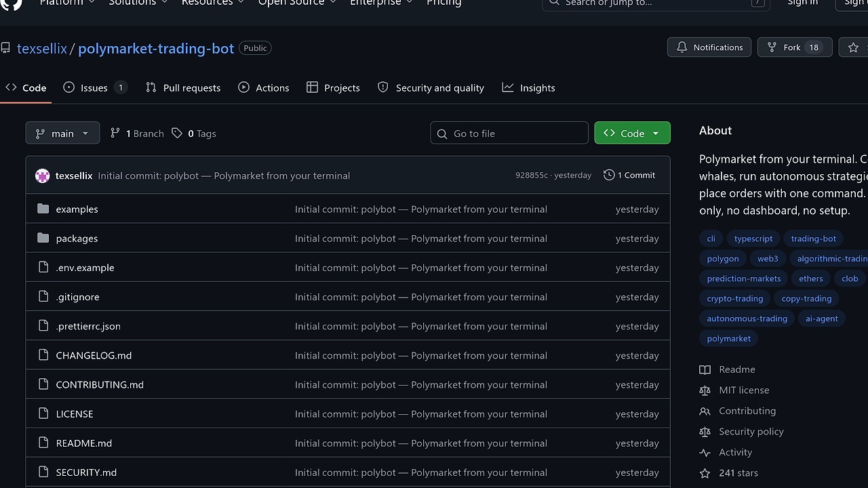868x488 pixels.
Task: Expand the green Code dropdown button
Action: pos(632,133)
